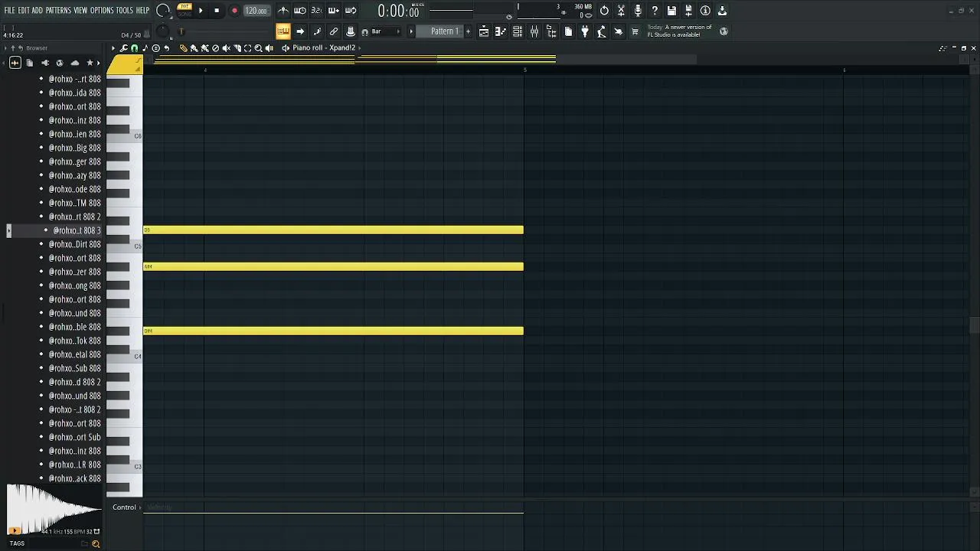Click the Play button
This screenshot has width=980, height=551.
(201, 11)
